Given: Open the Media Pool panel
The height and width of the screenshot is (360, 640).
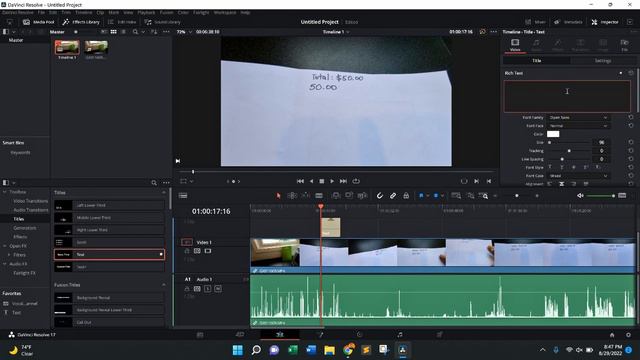Looking at the screenshot, I should pyautogui.click(x=39, y=22).
